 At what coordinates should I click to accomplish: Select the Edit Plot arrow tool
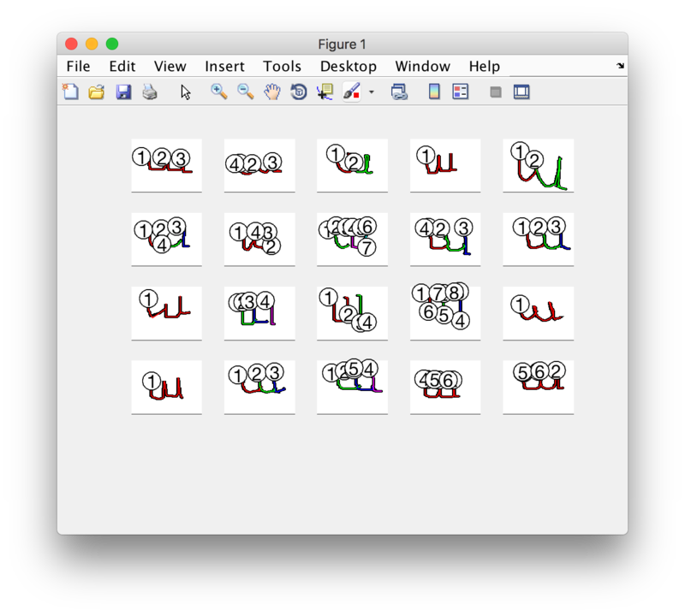pos(186,92)
